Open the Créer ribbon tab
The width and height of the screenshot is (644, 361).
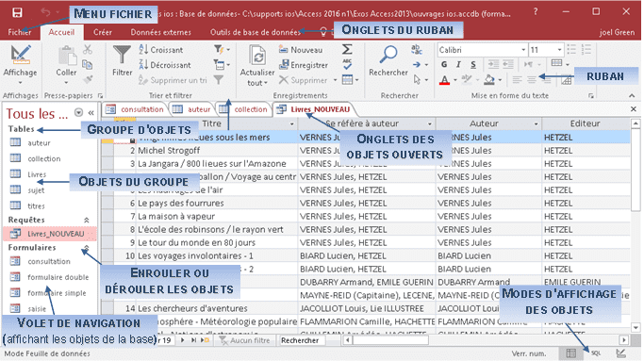coord(102,32)
